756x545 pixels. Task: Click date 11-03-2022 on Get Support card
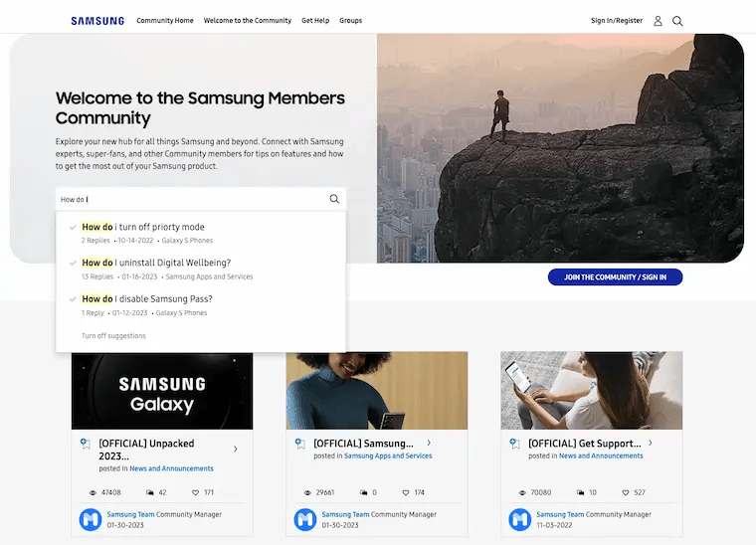[x=554, y=525]
